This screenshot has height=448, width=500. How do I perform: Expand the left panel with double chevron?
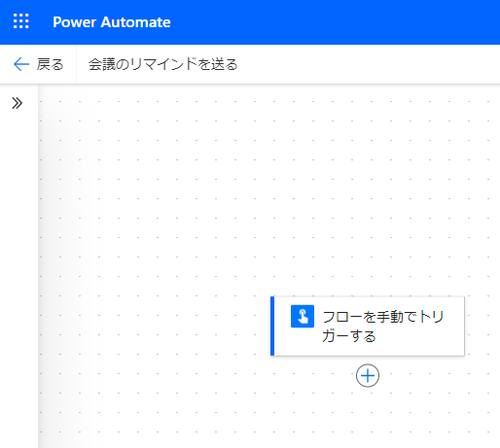tap(18, 103)
